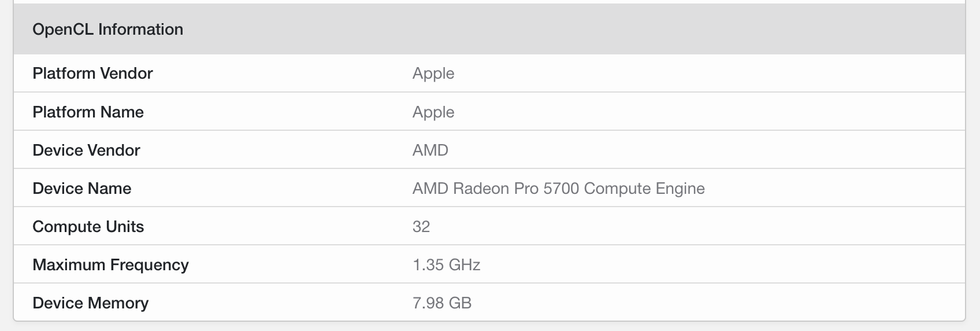Image resolution: width=980 pixels, height=331 pixels.
Task: Click AMD Radeon Pro 5700 Compute Engine text
Action: click(x=559, y=189)
